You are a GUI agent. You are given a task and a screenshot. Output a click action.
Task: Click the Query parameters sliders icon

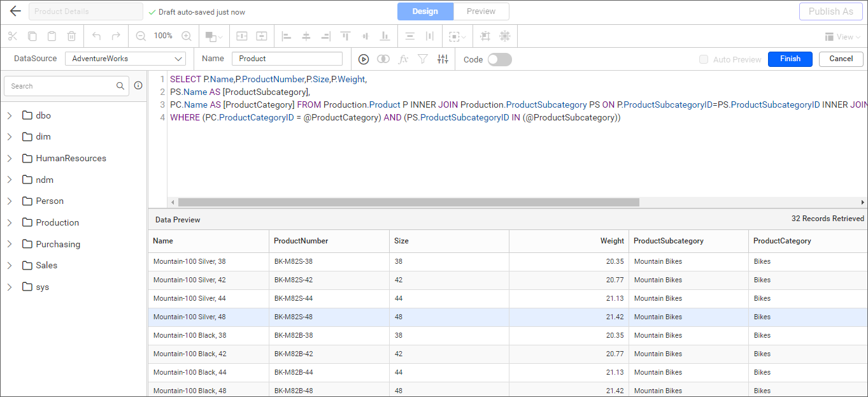[x=443, y=59]
